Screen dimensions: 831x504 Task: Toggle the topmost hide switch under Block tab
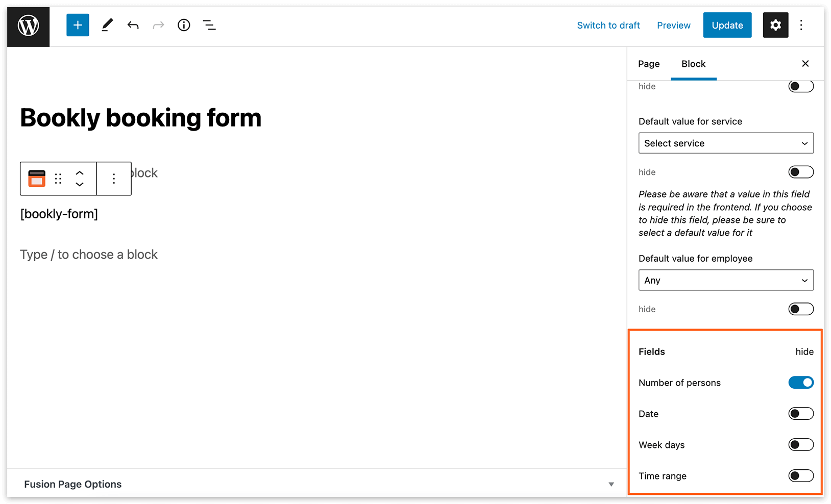(x=801, y=86)
